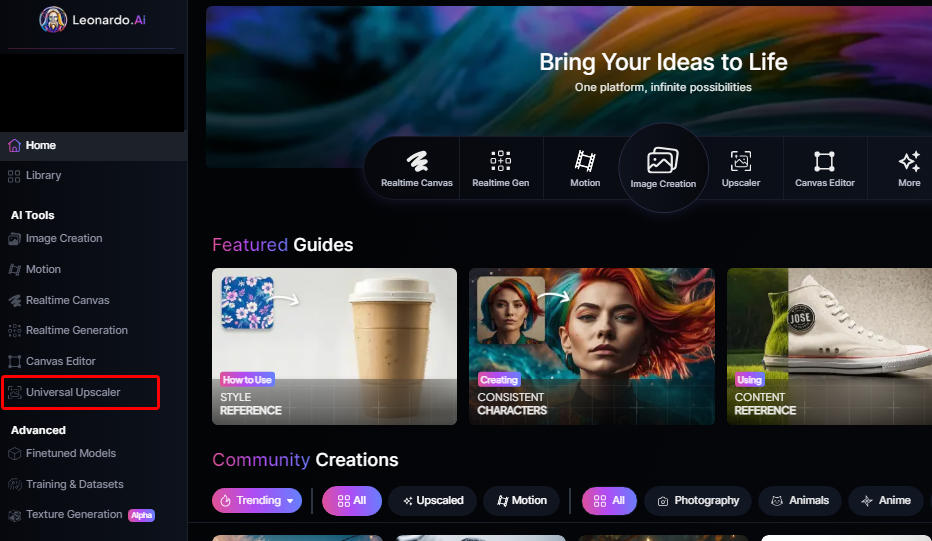
Task: Go to Library in sidebar
Action: [43, 175]
